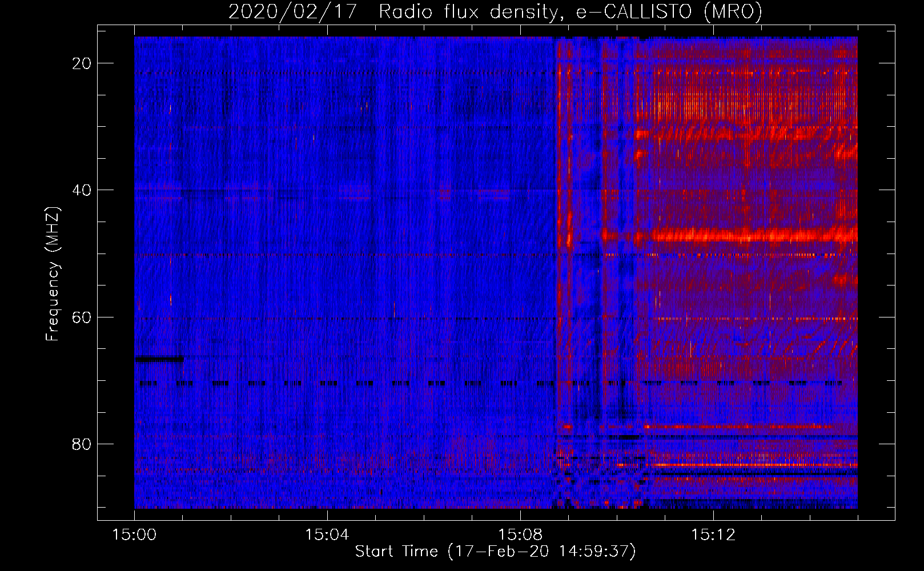The width and height of the screenshot is (924, 571).
Task: Click the frequency axis label 80
Action: pos(82,444)
